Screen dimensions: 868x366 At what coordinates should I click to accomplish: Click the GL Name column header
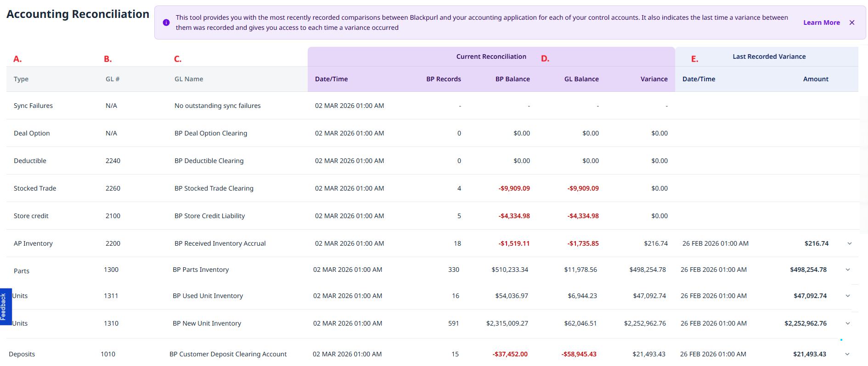pyautogui.click(x=189, y=79)
